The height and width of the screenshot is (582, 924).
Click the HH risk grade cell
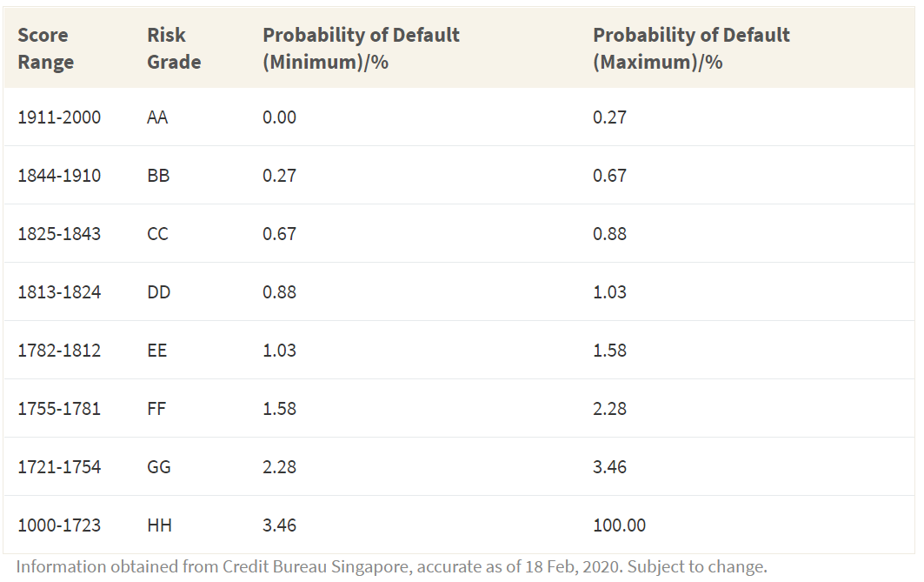(x=159, y=525)
